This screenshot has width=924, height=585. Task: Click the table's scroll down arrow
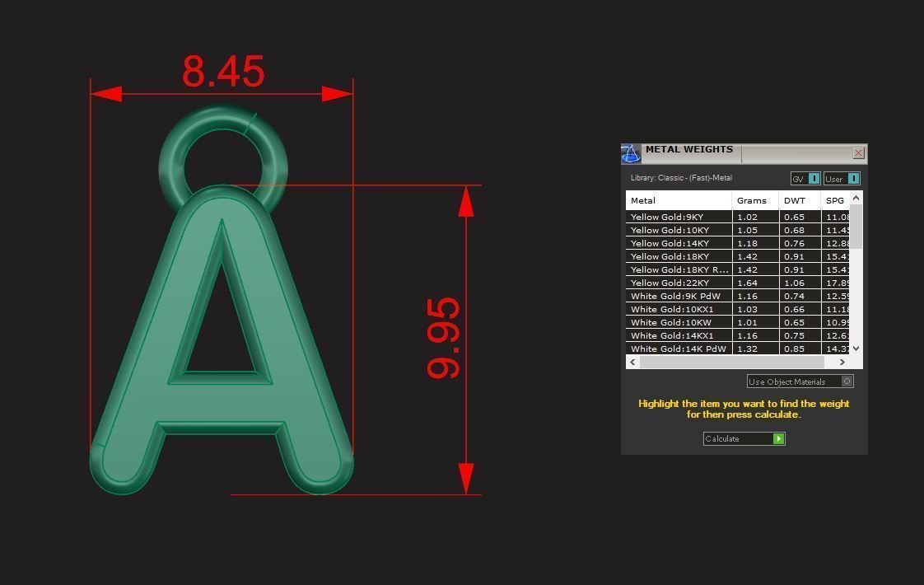856,349
